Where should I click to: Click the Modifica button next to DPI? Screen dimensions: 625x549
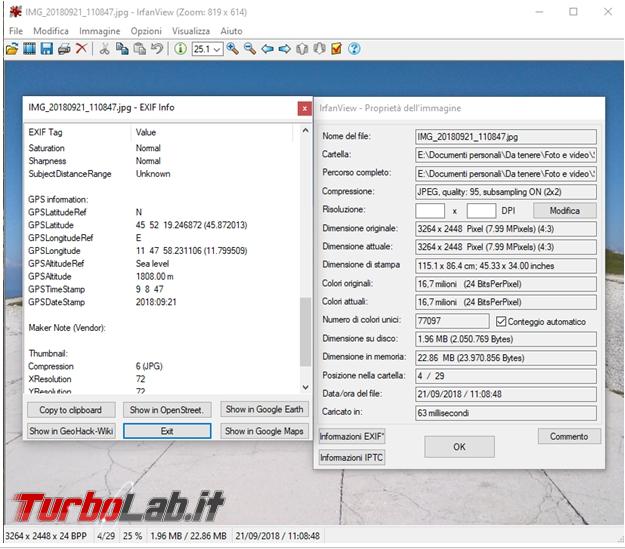[x=564, y=211]
